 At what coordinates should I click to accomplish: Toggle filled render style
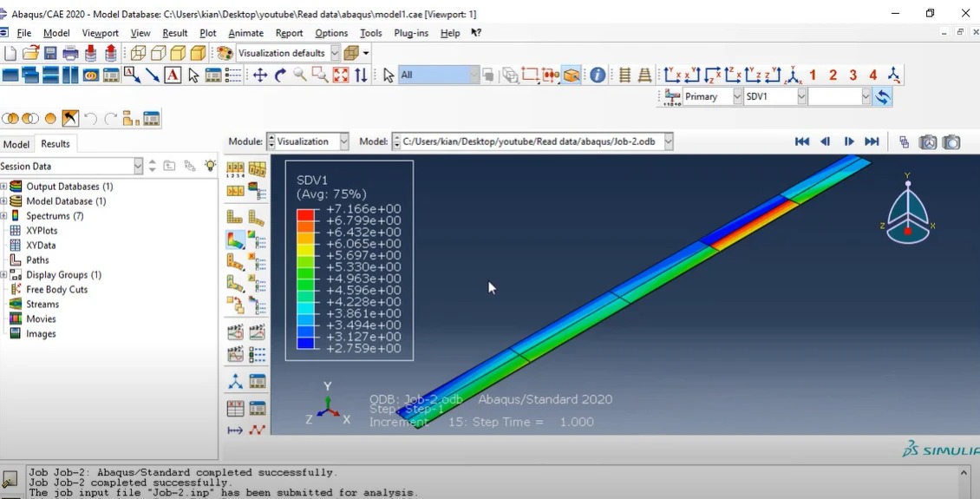pos(178,53)
